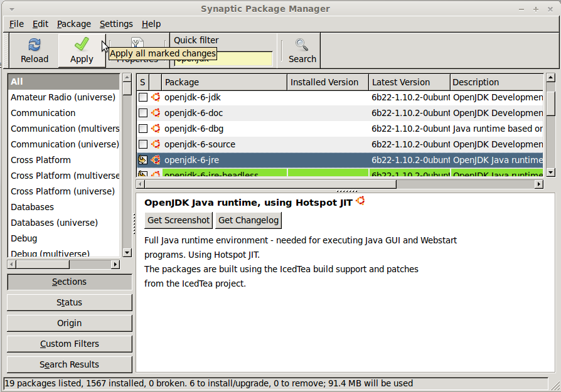This screenshot has width=561, height=392.
Task: Toggle the openjdk-6-jdk status checkbox
Action: click(142, 97)
